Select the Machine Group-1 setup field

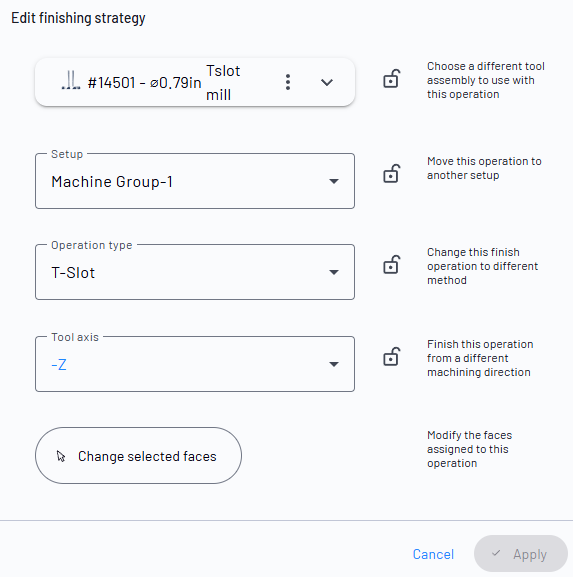pos(195,181)
